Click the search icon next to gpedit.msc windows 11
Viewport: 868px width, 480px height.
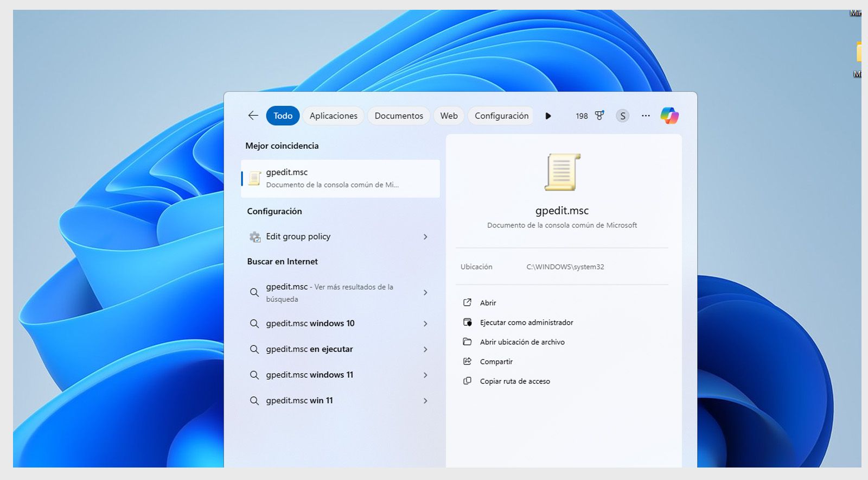(254, 375)
